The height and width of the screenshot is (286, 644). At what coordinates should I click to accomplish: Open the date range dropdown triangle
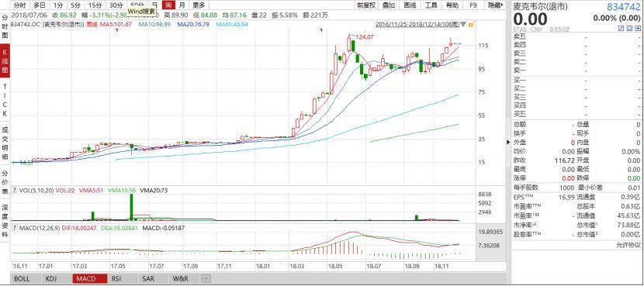[x=464, y=25]
